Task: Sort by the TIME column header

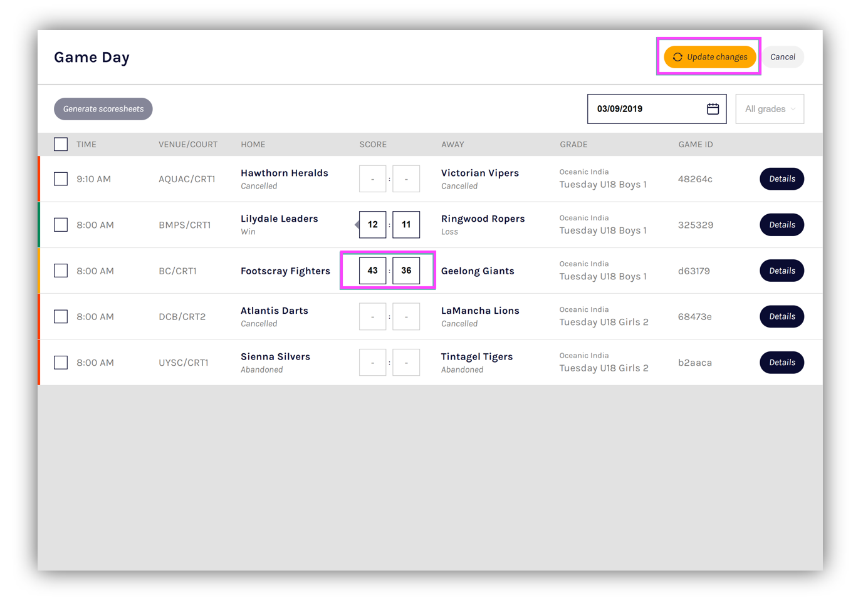Action: tap(86, 145)
